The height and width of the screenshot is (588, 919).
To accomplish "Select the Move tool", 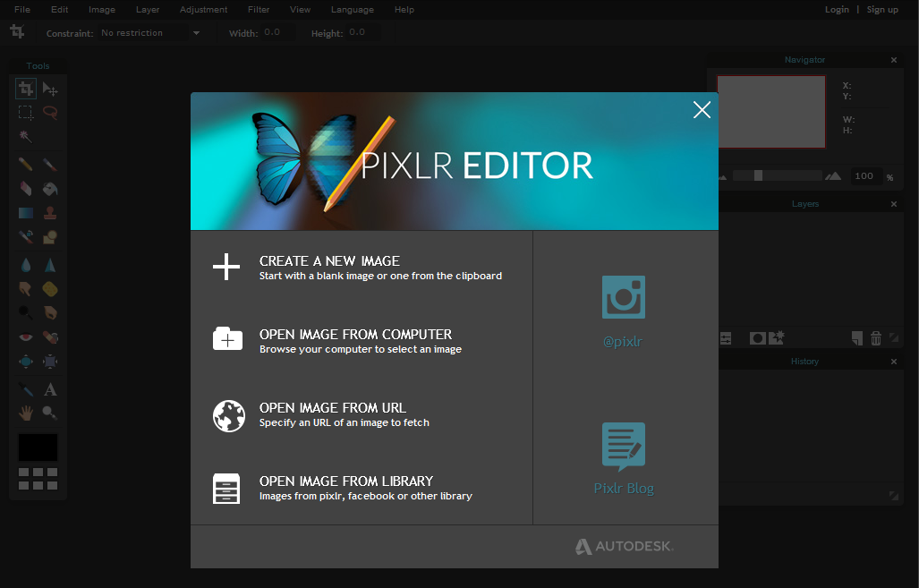I will (50, 89).
